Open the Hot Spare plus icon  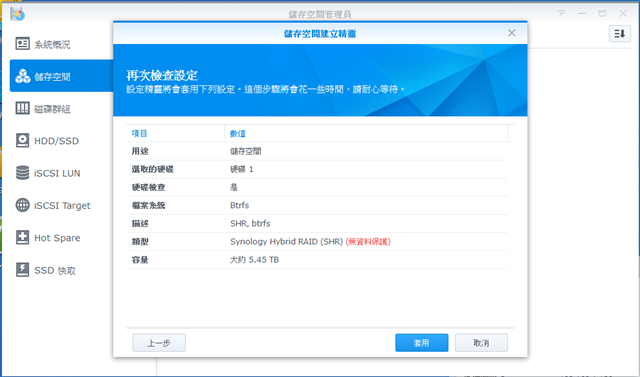click(22, 237)
